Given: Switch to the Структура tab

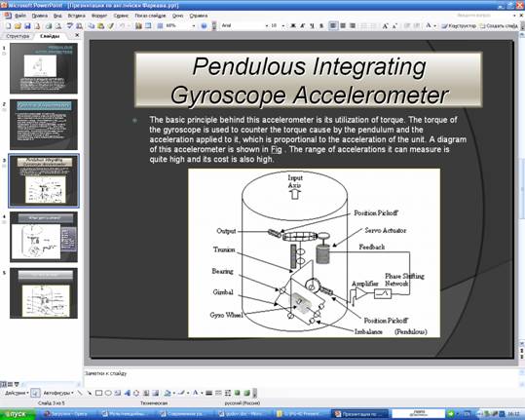Looking at the screenshot, I should 18,36.
